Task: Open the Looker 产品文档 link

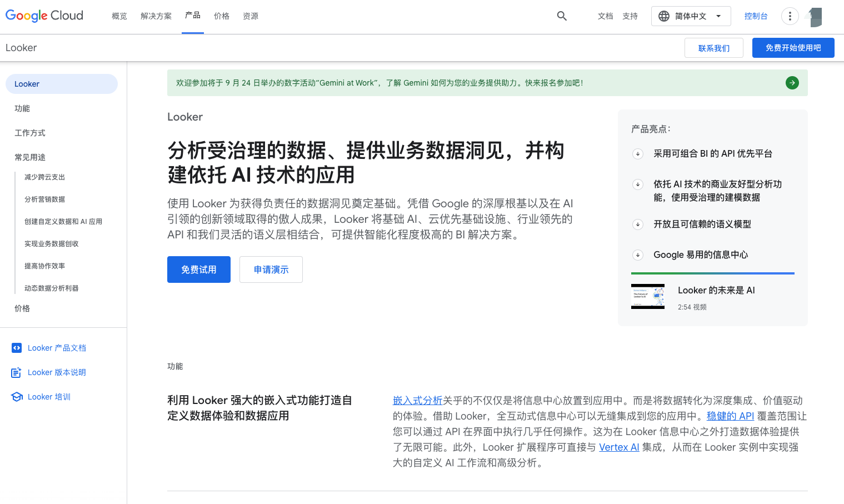Action: [x=57, y=348]
